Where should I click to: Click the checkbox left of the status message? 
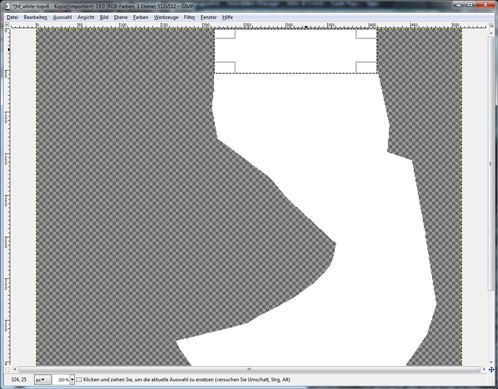pyautogui.click(x=79, y=379)
